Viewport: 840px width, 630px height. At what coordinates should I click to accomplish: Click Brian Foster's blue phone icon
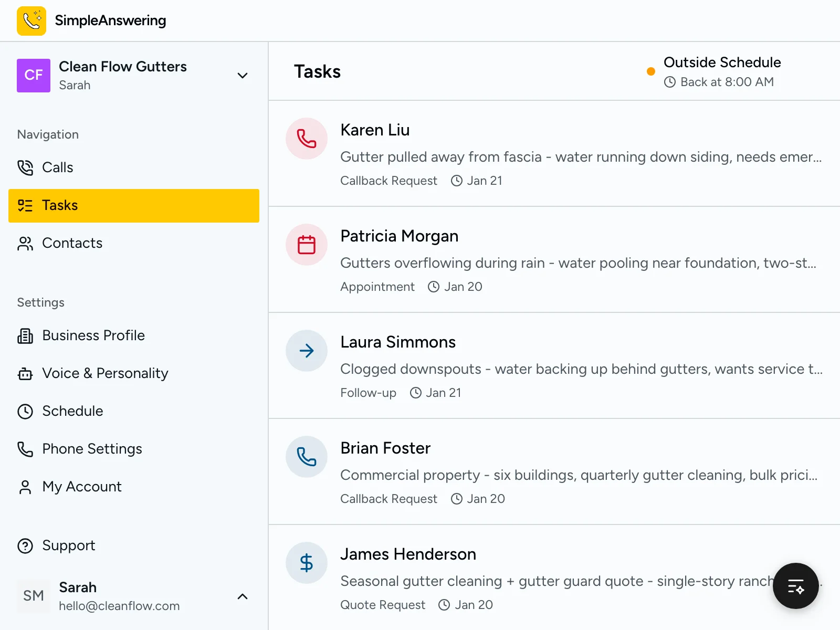(x=307, y=457)
